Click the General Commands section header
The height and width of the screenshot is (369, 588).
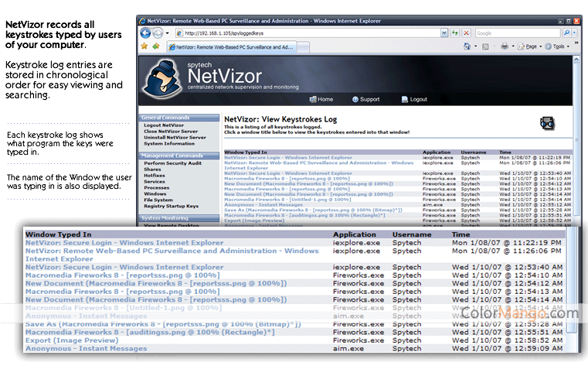coord(179,118)
